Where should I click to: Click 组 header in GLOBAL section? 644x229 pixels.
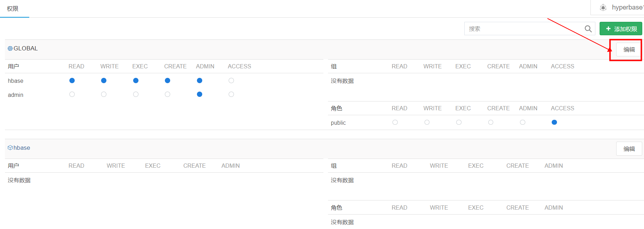(x=334, y=67)
